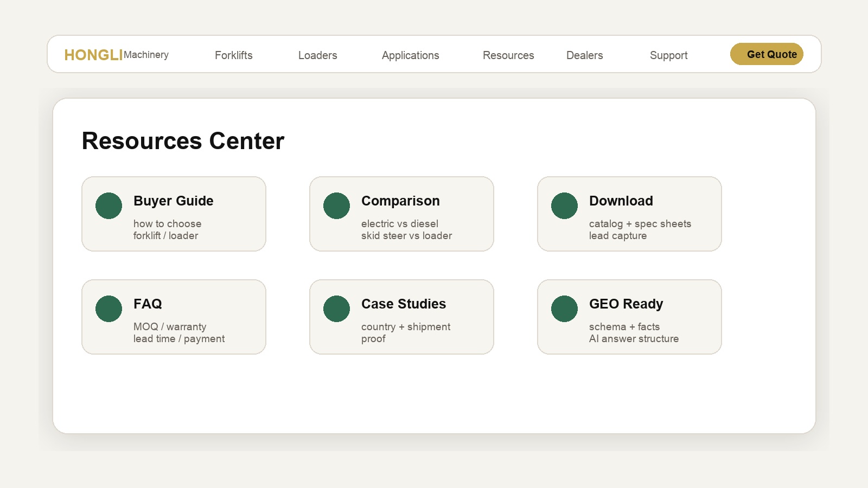Open the Forklifts menu item
The image size is (868, 488).
click(234, 55)
